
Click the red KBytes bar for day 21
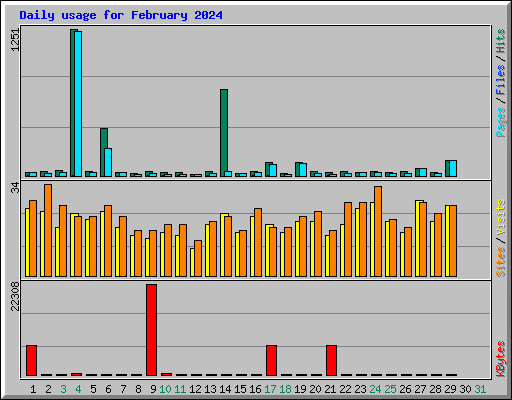coord(331,360)
